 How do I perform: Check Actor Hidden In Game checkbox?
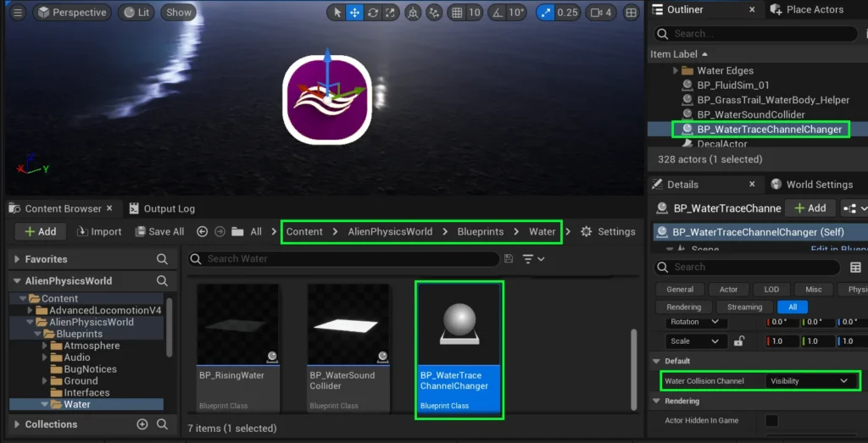(x=771, y=420)
